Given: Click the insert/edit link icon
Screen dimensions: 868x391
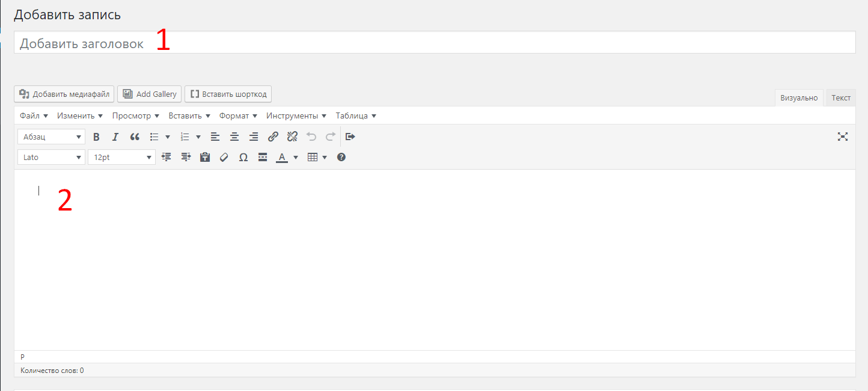Looking at the screenshot, I should (x=273, y=137).
